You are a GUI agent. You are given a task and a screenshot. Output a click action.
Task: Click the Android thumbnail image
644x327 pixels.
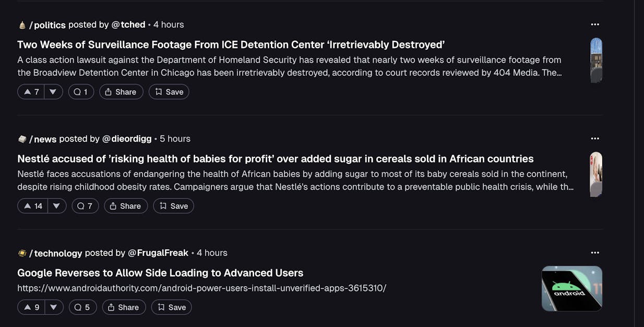(572, 288)
